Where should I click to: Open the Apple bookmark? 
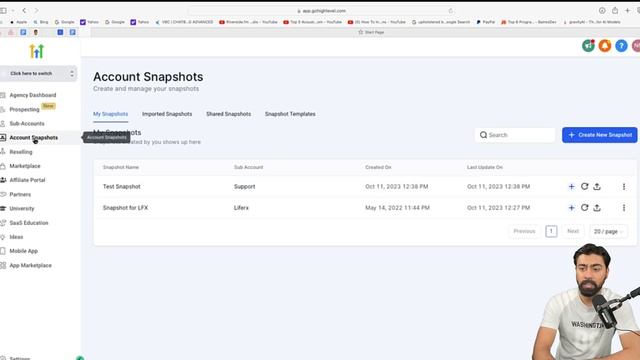click(18, 22)
